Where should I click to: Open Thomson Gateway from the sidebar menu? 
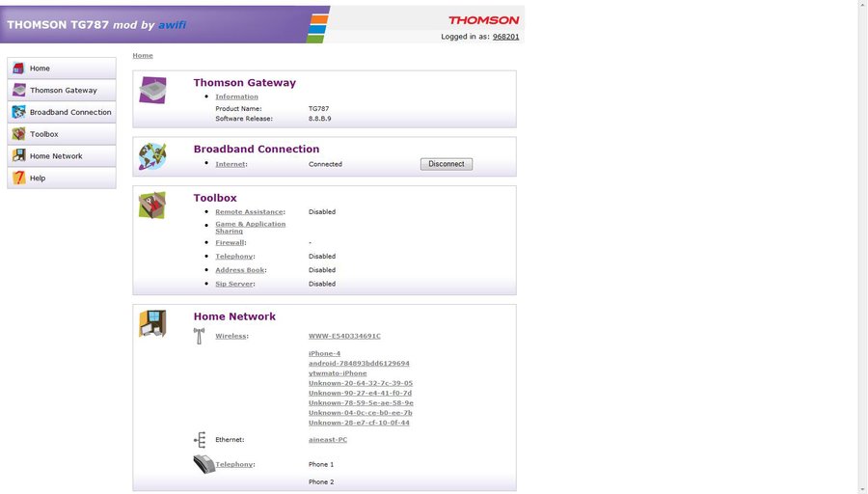(62, 90)
